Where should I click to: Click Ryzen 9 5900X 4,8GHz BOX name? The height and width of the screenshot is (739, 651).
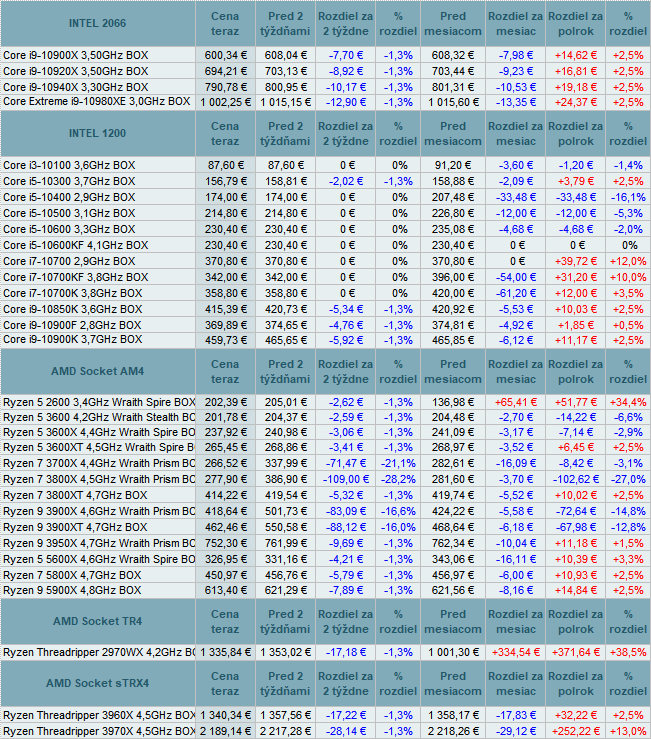pos(72,591)
